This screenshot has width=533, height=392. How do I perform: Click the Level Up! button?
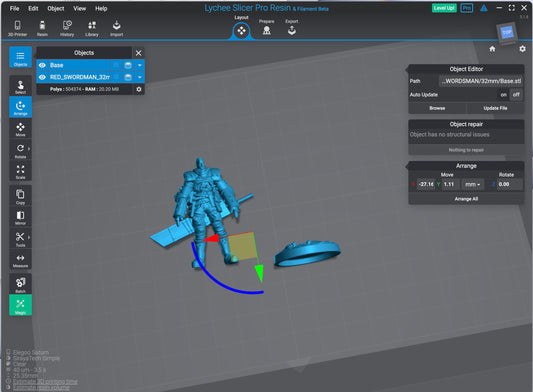444,8
